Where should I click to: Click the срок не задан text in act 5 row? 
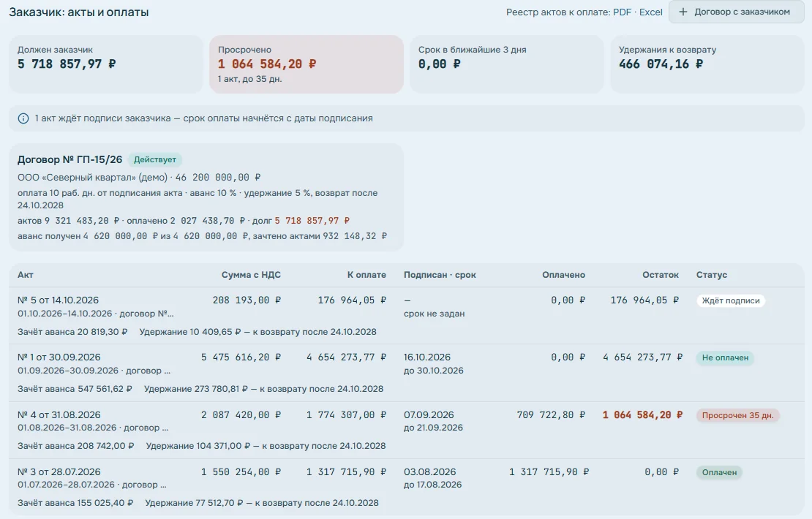pyautogui.click(x=434, y=314)
